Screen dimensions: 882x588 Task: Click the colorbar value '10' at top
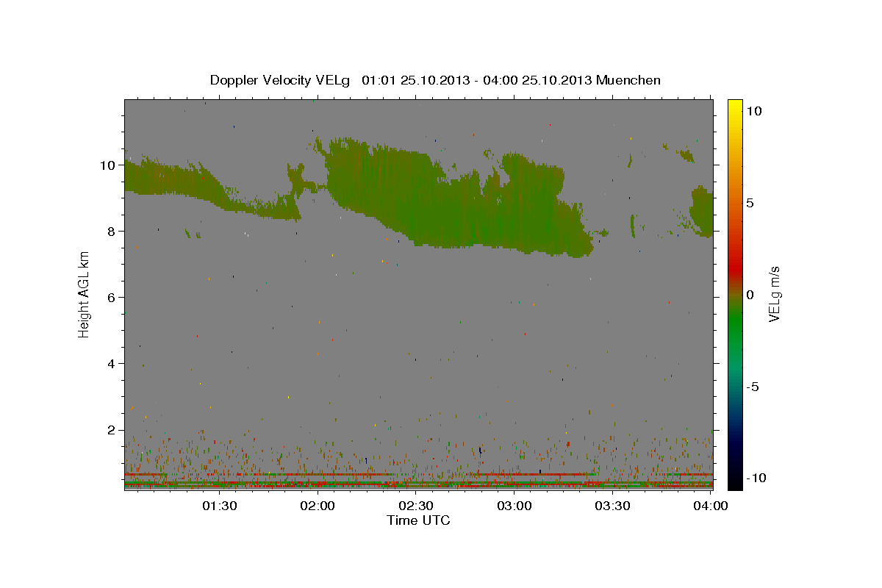pos(753,111)
